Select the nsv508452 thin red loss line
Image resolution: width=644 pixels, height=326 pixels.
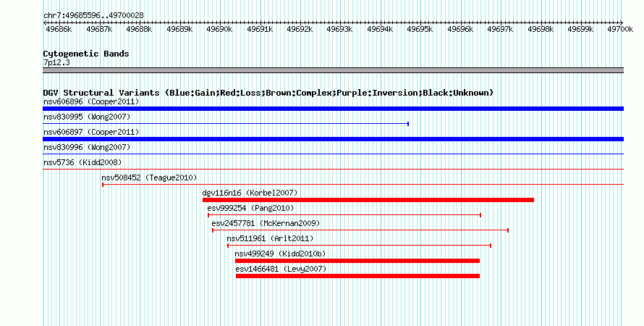pyautogui.click(x=363, y=185)
